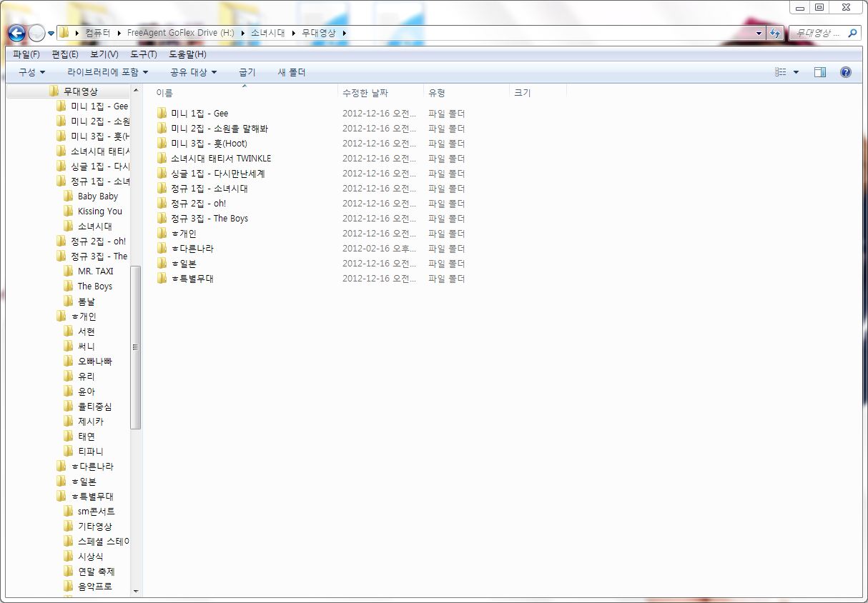This screenshot has height=603, width=868.
Task: Click 소녀시대 in the address breadcrumb
Action: pos(268,33)
